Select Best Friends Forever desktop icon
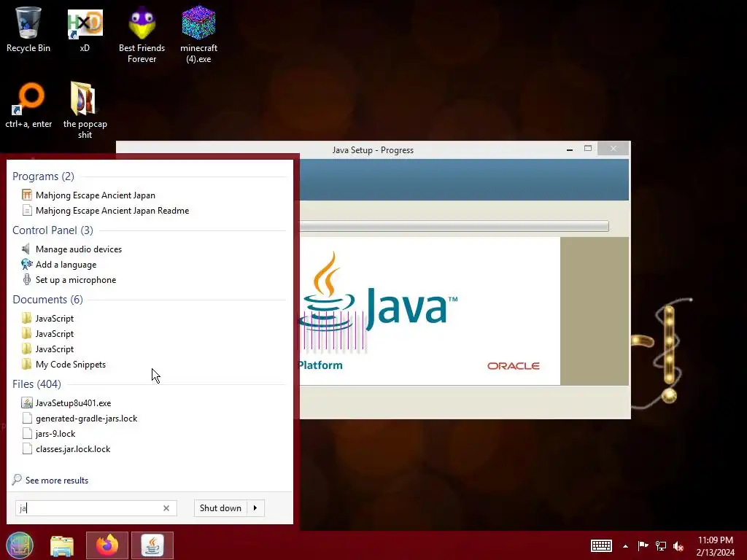This screenshot has height=560, width=747. [142, 34]
